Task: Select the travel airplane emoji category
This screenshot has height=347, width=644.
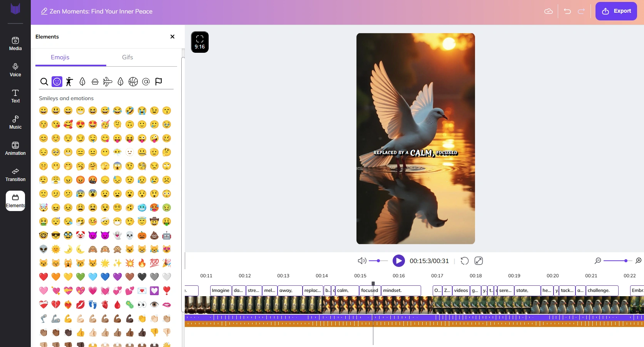Action: [x=108, y=82]
